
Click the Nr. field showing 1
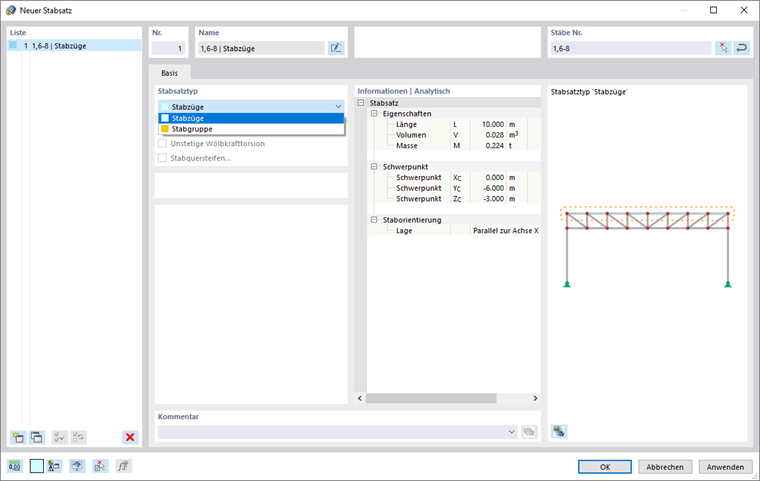(168, 48)
